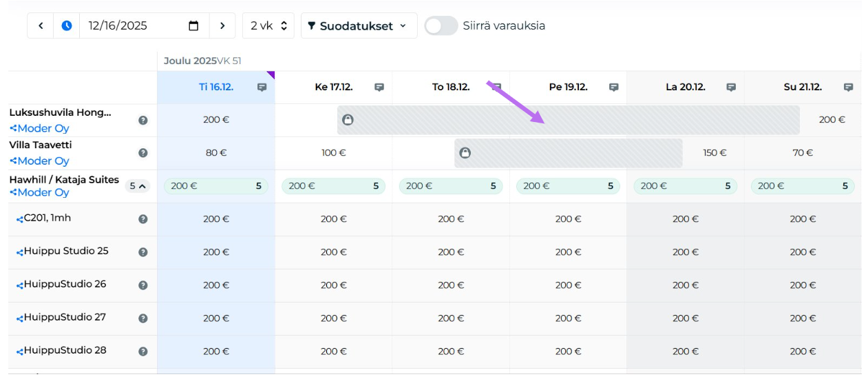Click HuippuStudio 26 price on Pe 19.12.
This screenshot has height=379, width=868.
click(569, 285)
